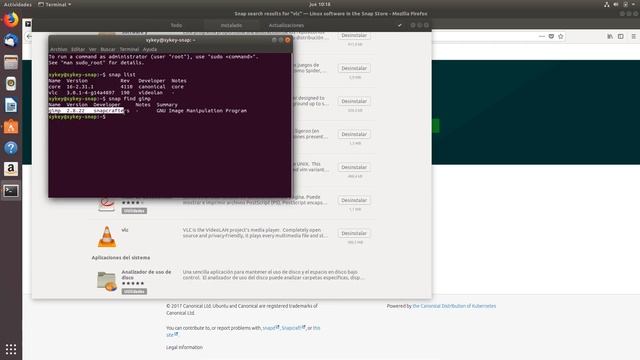This screenshot has width=640, height=360.
Task: Open the Canonical Distribution of Kubernetes link
Action: tap(454, 306)
